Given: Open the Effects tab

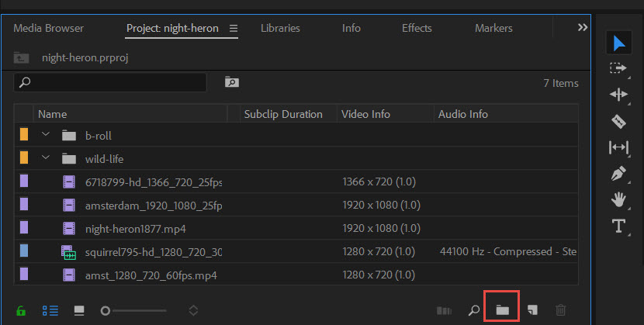Looking at the screenshot, I should point(417,29).
